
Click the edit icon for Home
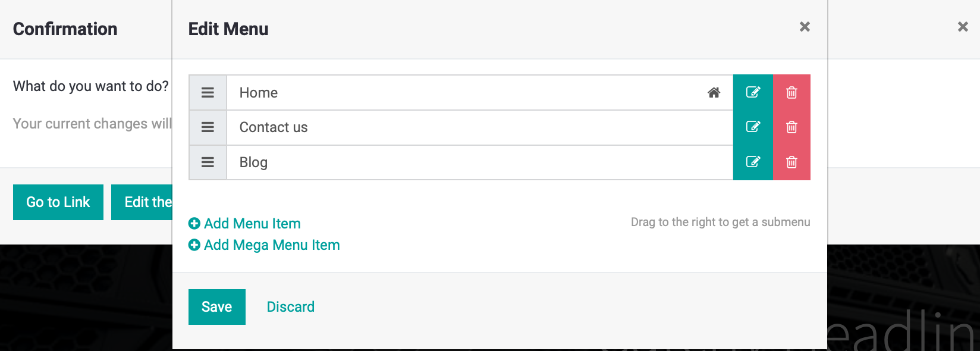point(753,92)
